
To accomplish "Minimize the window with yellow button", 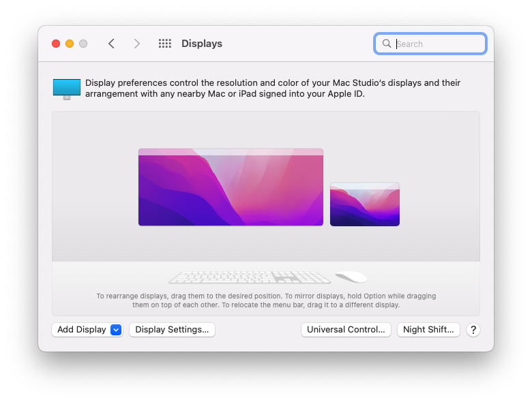I will pos(70,44).
